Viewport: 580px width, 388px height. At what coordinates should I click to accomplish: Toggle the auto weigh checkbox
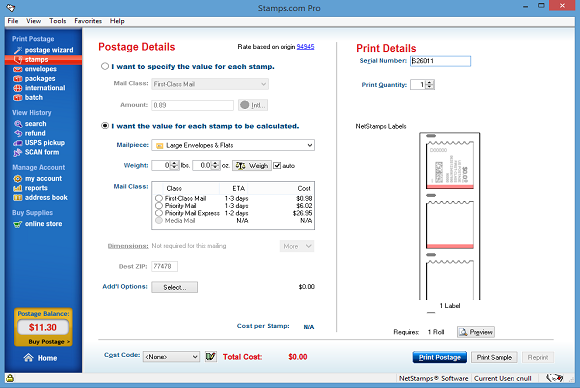pos(277,166)
